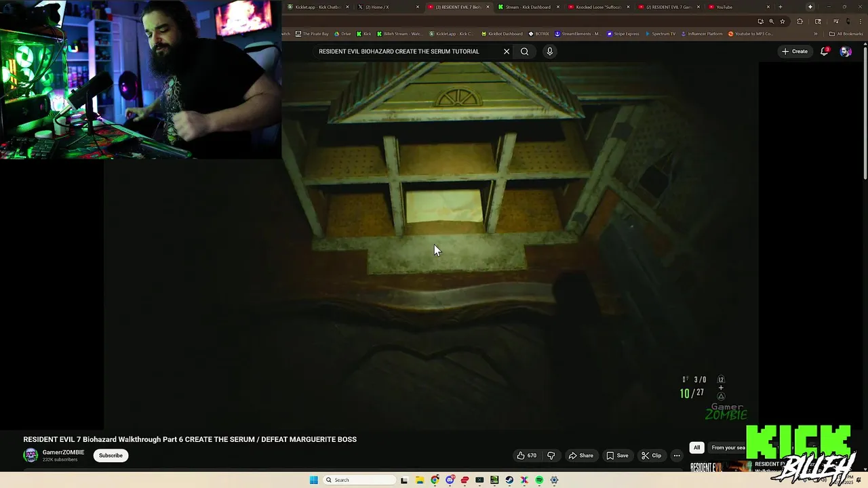Open the Stripe Express bookmark
The image size is (868, 488).
[623, 34]
